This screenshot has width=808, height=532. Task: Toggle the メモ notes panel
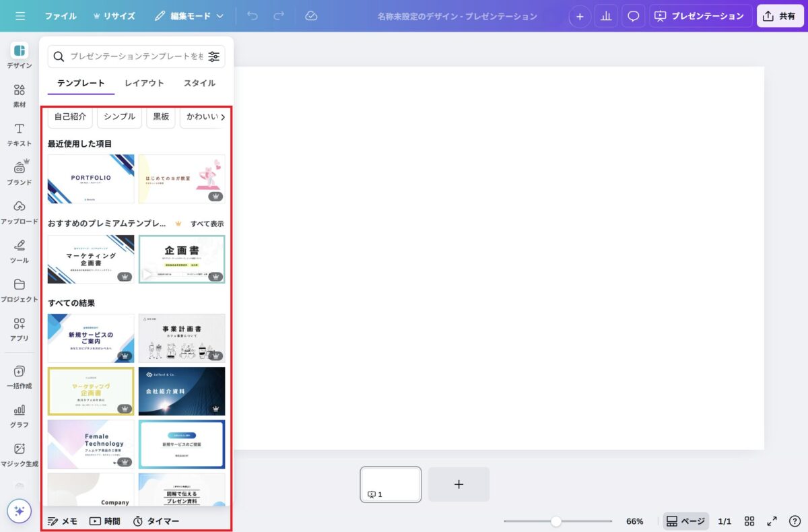[63, 521]
